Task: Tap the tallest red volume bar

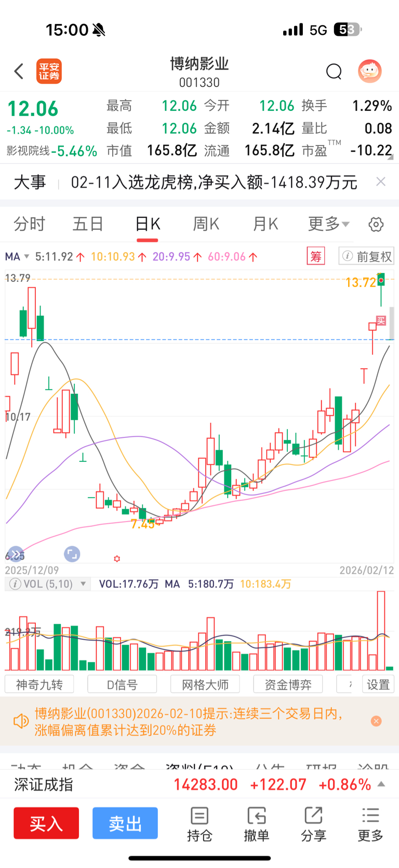Action: (381, 630)
